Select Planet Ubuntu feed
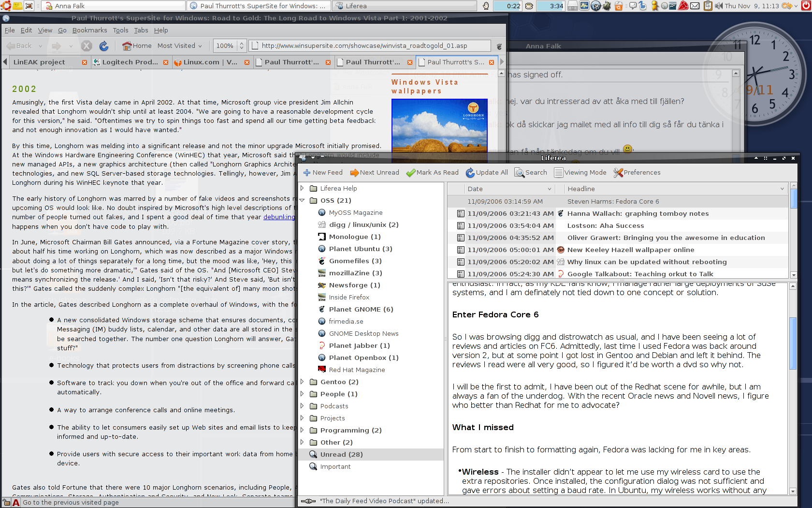 tap(360, 249)
